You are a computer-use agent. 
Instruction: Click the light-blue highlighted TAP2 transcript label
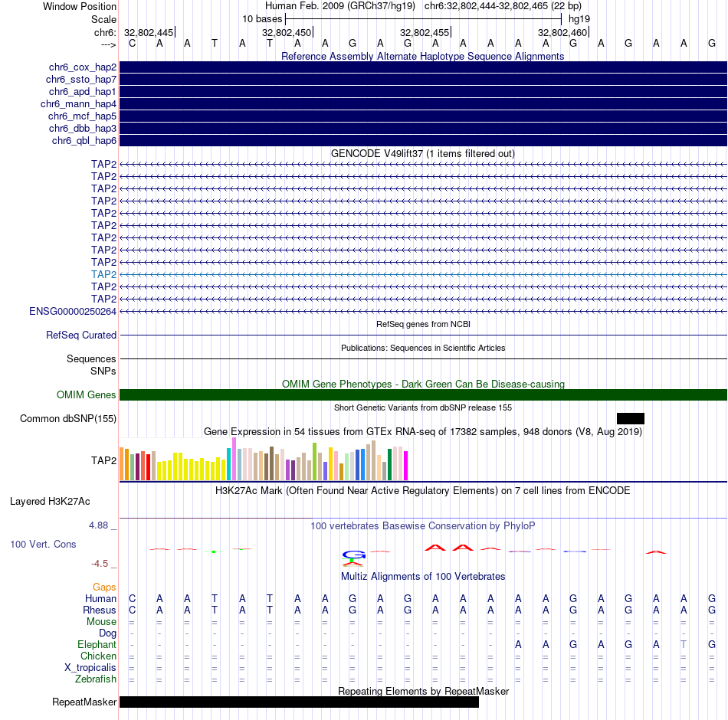pyautogui.click(x=103, y=274)
